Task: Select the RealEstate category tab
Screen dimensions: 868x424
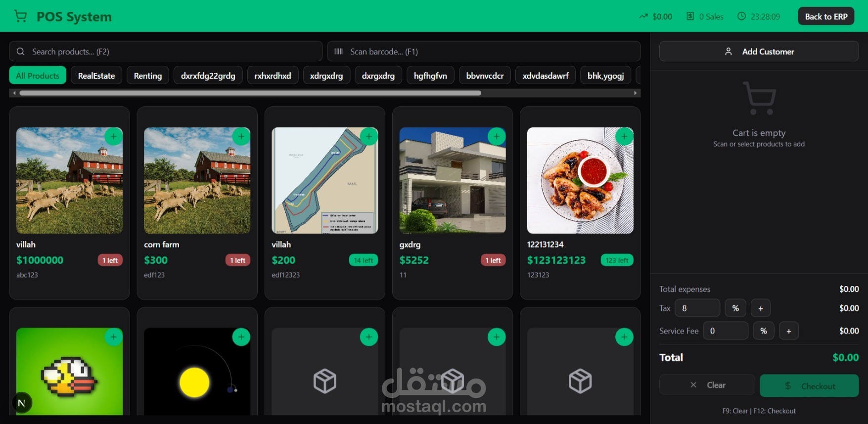Action: [96, 76]
